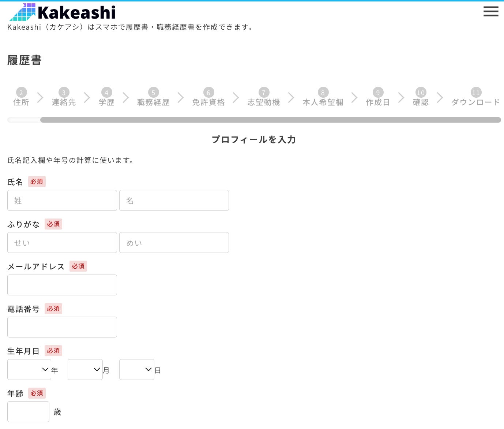The image size is (504, 429).
Task: Open the birth month dropdown
Action: [85, 369]
